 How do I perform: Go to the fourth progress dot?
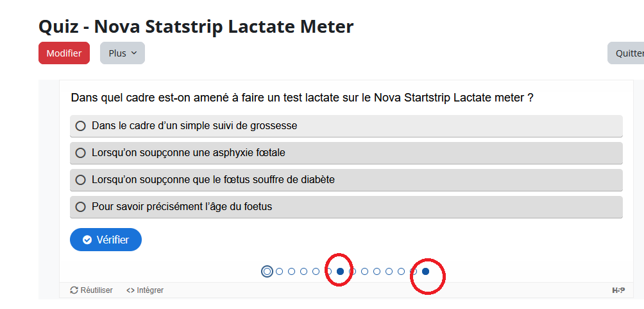[303, 272]
